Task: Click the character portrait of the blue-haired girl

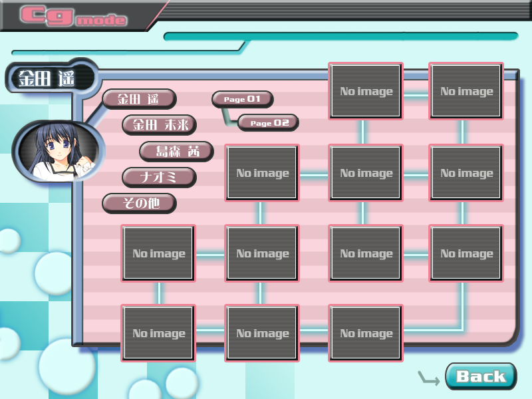Action: pyautogui.click(x=59, y=152)
